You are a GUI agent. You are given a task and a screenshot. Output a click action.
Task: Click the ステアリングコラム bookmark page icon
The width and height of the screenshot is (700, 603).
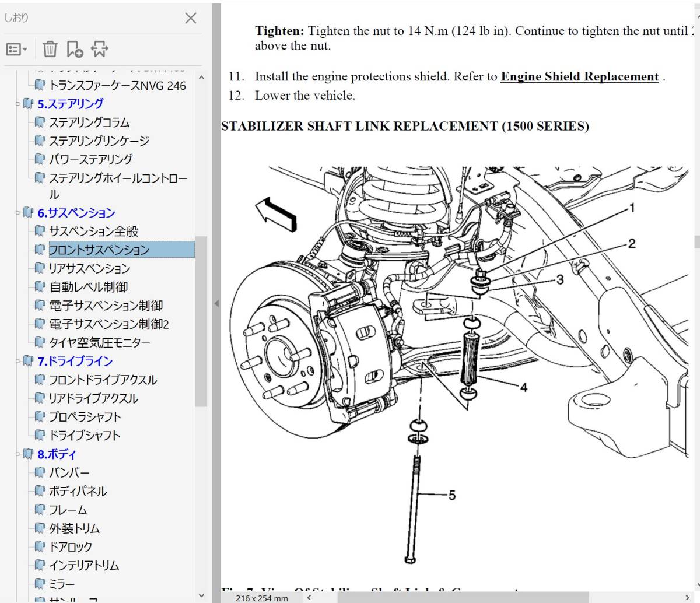point(40,122)
